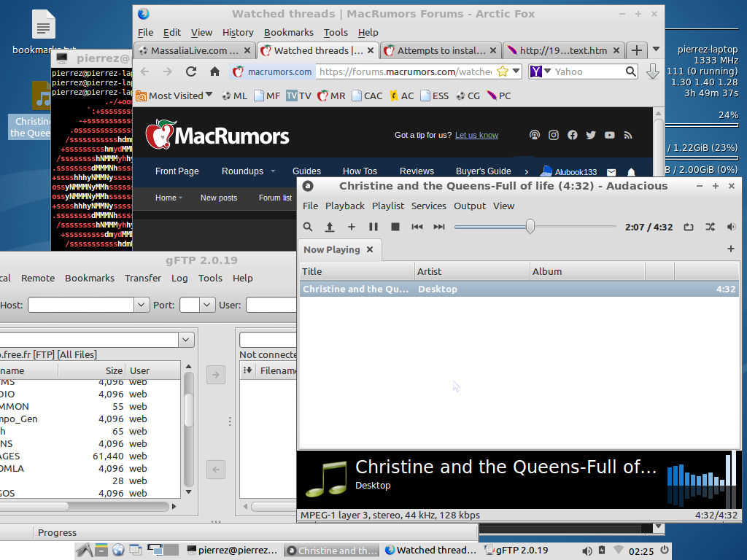
Task: Go to browser home page
Action: coord(215,71)
